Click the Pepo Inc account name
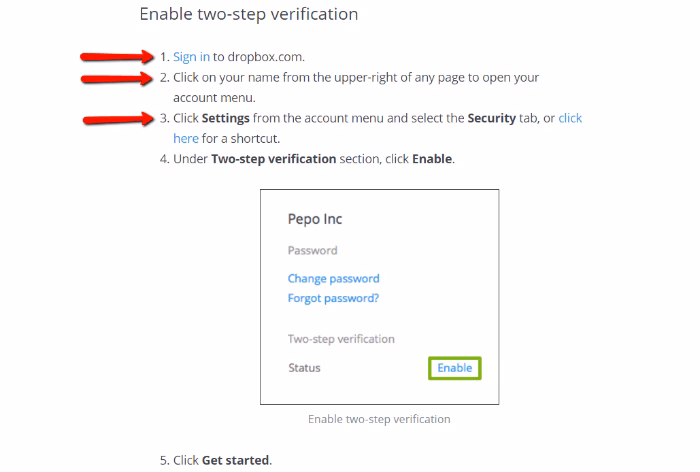 pos(315,219)
